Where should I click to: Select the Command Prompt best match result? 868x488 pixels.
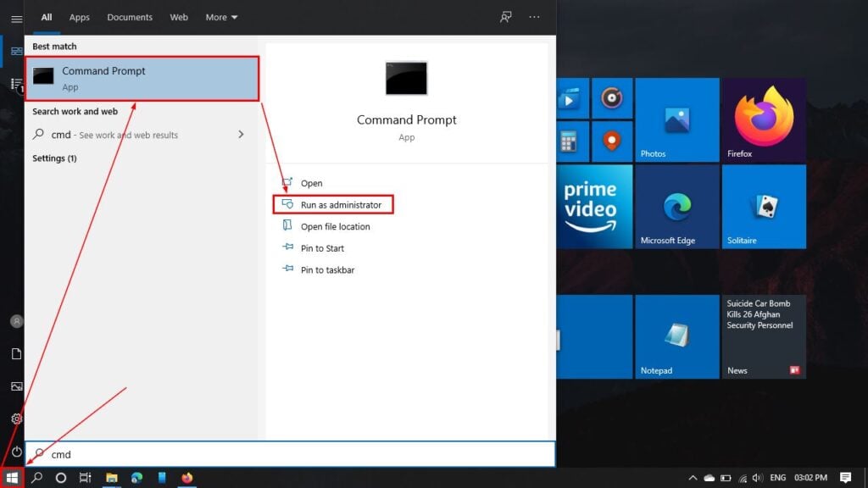click(142, 79)
